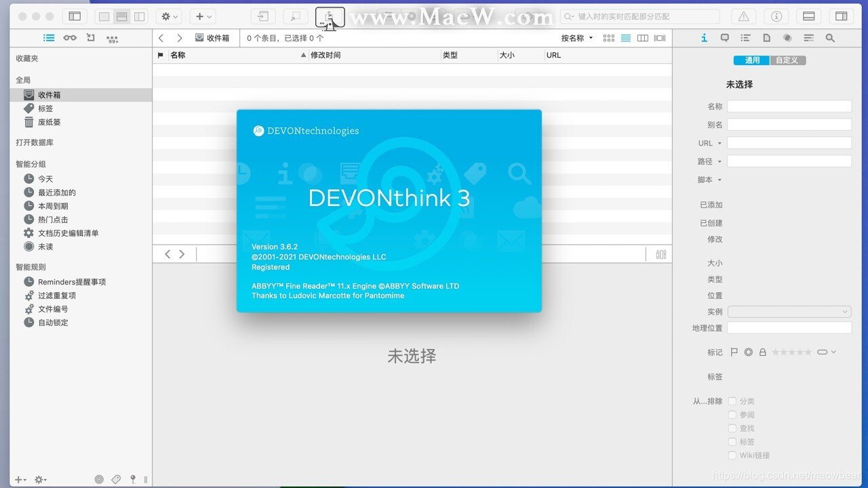
Task: Open the Search magnifier inspector tab
Action: [830, 38]
